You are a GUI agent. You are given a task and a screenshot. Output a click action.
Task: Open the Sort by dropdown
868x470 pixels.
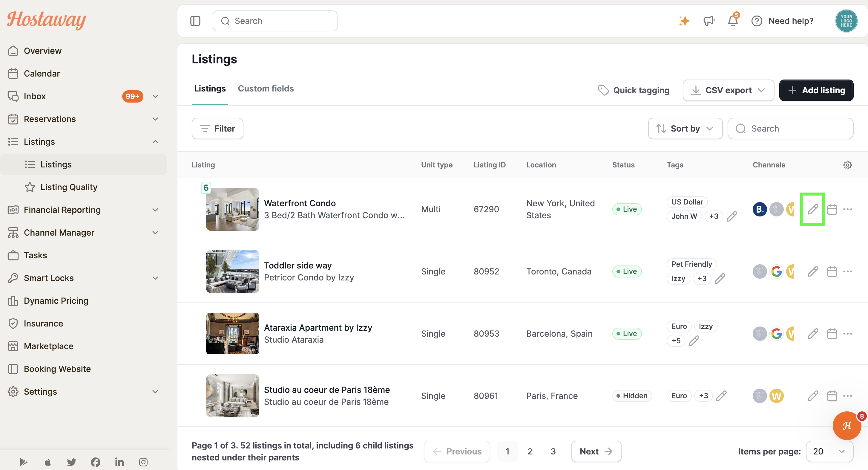(x=685, y=129)
